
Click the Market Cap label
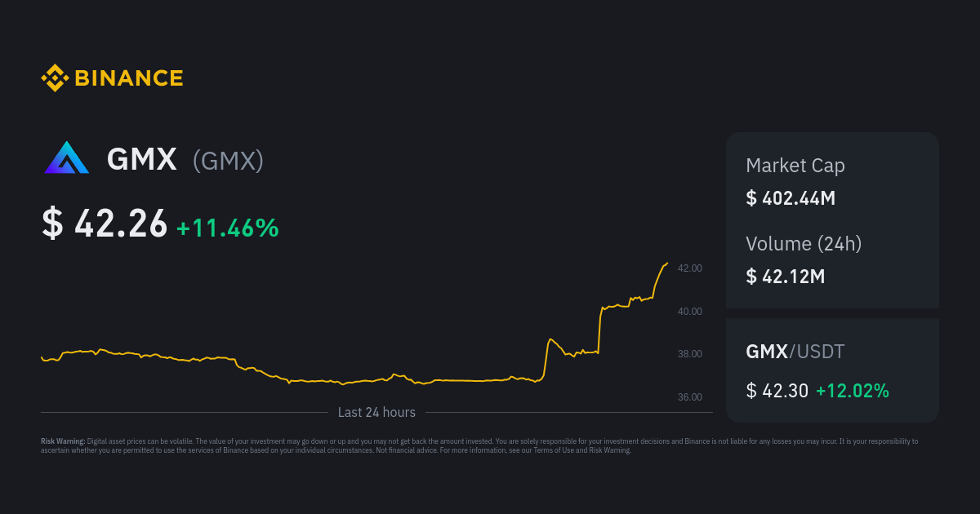pos(795,166)
